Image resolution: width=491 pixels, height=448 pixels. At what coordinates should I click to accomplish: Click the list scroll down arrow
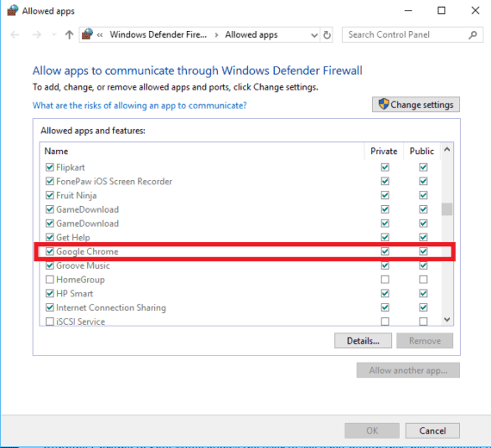447,320
